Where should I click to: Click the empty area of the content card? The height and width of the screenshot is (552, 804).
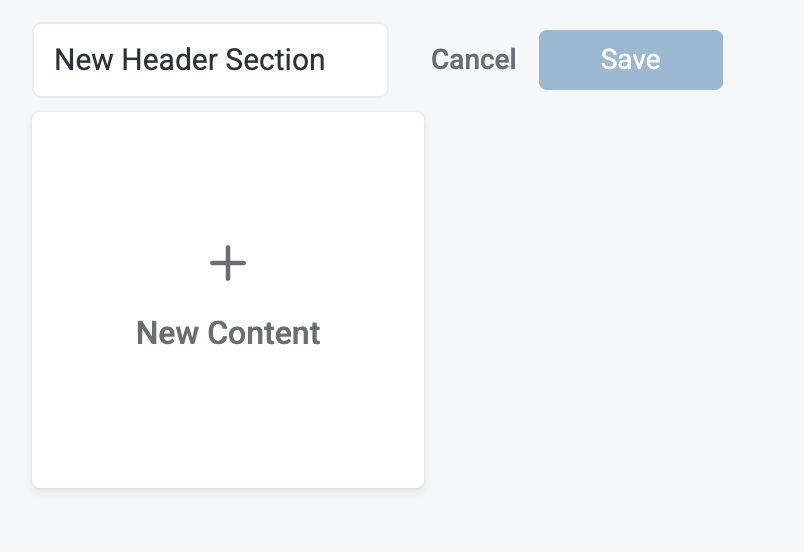tap(228, 430)
